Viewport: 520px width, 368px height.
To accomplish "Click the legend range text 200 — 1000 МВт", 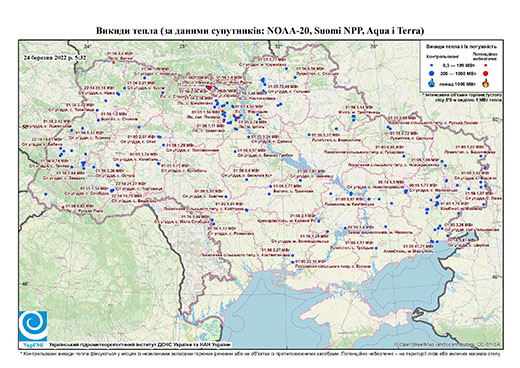I will point(459,73).
